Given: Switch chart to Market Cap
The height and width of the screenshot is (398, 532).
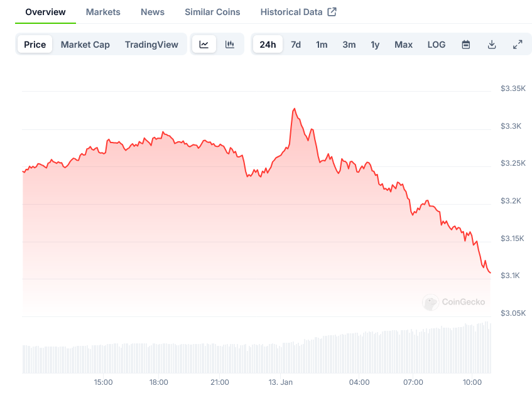Looking at the screenshot, I should (x=85, y=45).
